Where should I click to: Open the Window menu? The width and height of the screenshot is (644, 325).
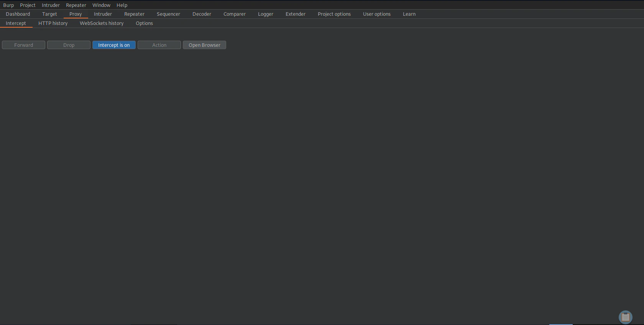pos(101,5)
